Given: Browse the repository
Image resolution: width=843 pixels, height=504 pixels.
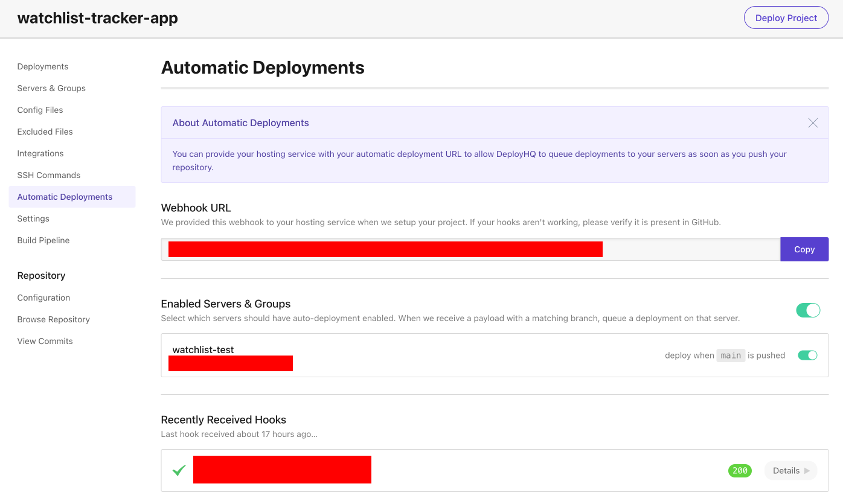Looking at the screenshot, I should [53, 319].
